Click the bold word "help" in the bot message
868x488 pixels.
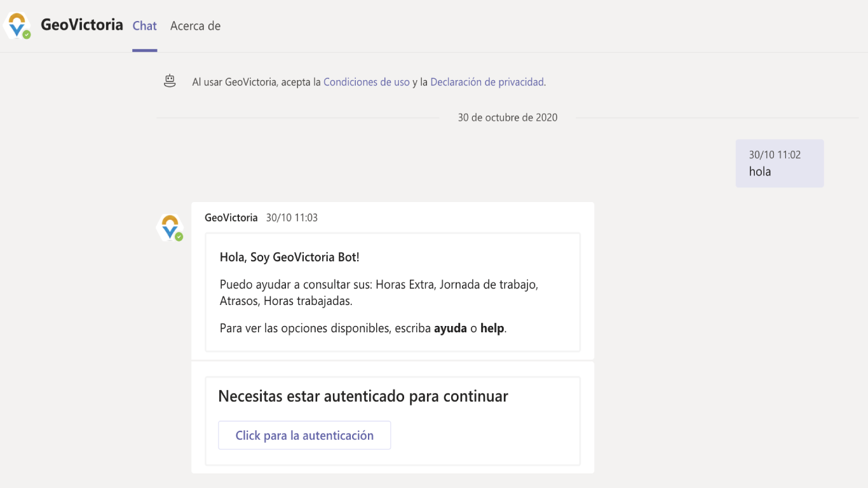tap(492, 329)
